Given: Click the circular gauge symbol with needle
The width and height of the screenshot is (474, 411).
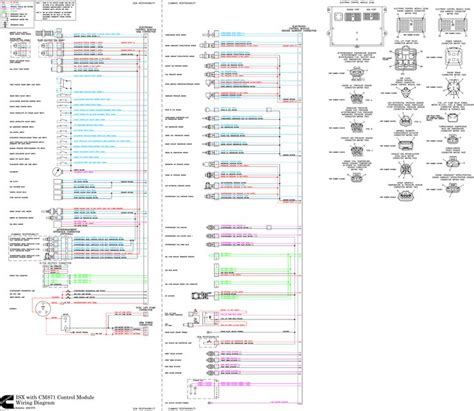Looking at the screenshot, I should 56,172.
